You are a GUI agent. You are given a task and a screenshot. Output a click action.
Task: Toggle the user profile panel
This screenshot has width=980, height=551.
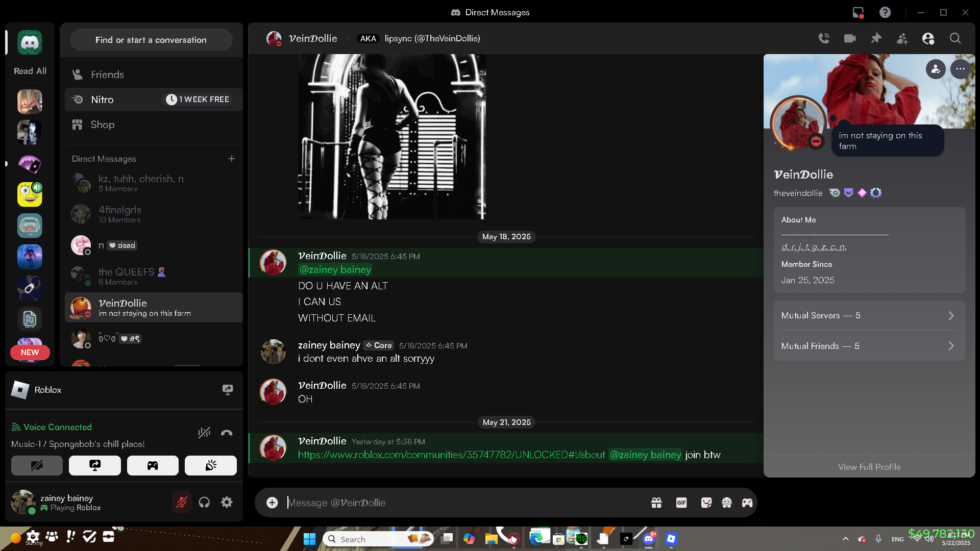pos(928,38)
